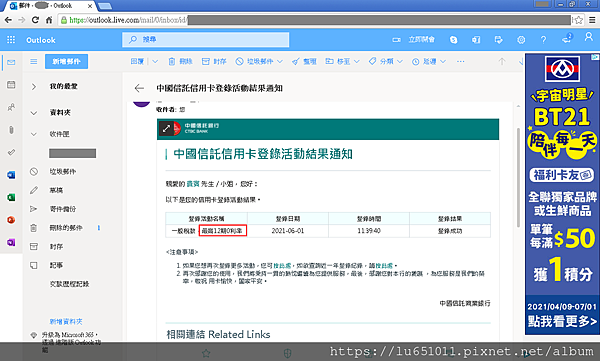This screenshot has height=361, width=600.
Task: Launch Word from the left rail
Action: tap(11, 175)
